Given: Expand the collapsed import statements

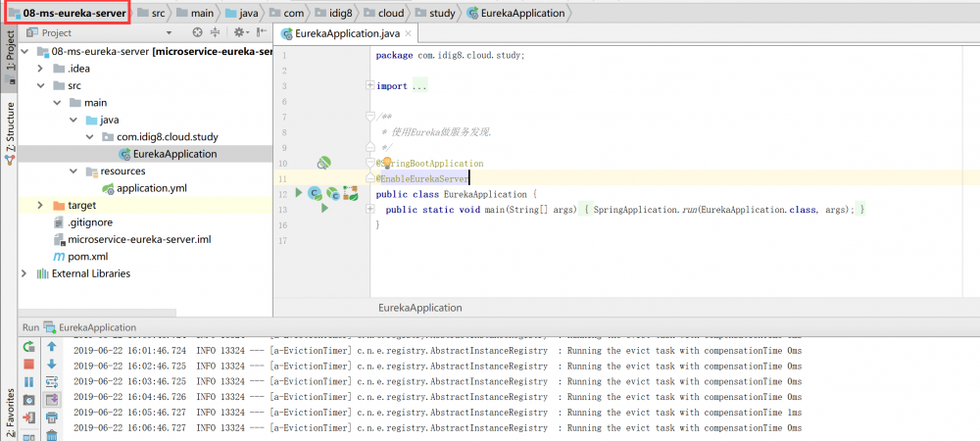Looking at the screenshot, I should pyautogui.click(x=369, y=86).
